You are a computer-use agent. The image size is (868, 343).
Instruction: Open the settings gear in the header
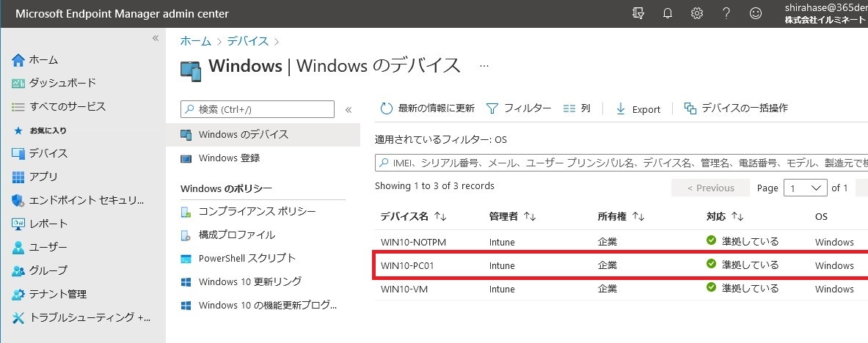(697, 13)
